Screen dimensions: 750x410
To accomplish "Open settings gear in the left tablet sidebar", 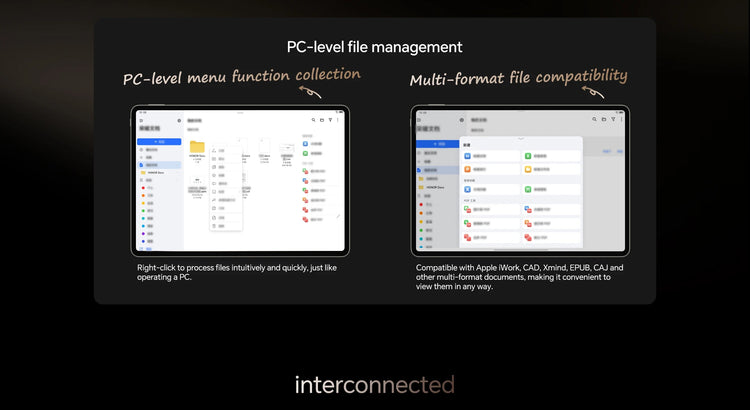I will point(179,120).
